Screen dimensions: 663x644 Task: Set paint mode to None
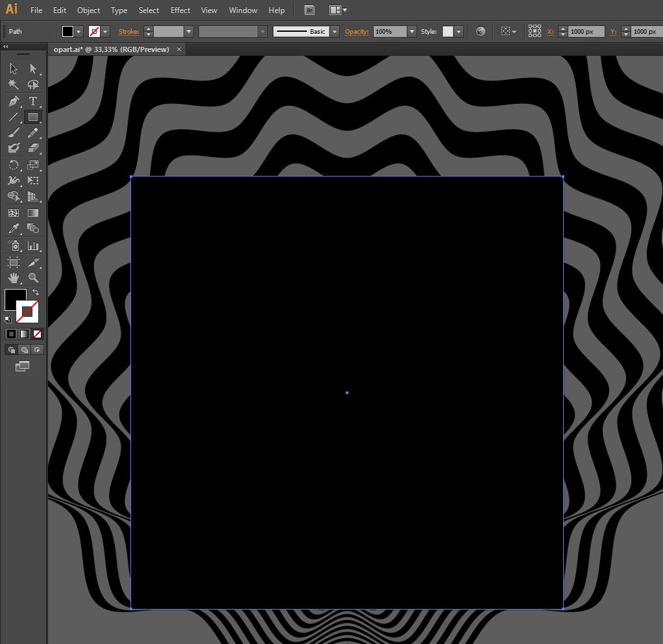pyautogui.click(x=37, y=334)
